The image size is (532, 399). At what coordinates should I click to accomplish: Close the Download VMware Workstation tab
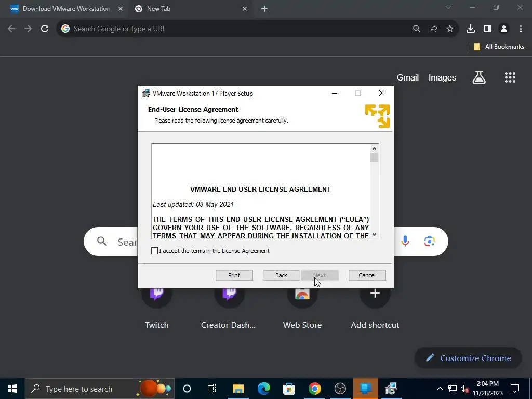click(x=121, y=9)
